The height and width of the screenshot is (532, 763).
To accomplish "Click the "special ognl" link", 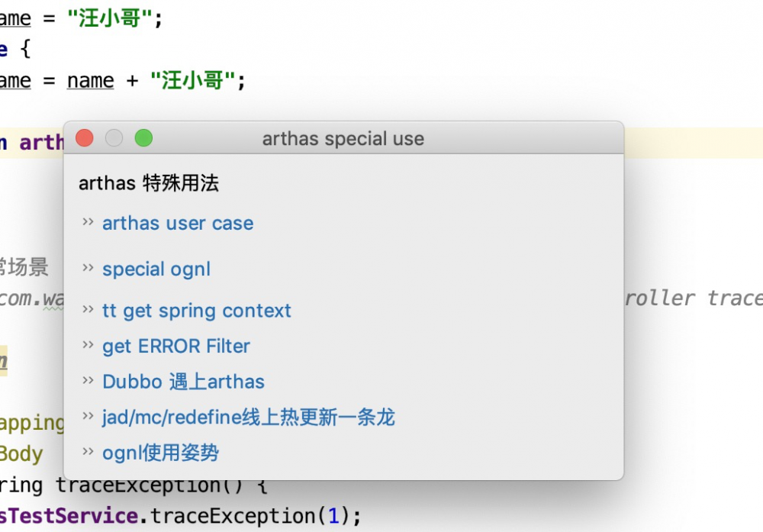I will (x=156, y=269).
